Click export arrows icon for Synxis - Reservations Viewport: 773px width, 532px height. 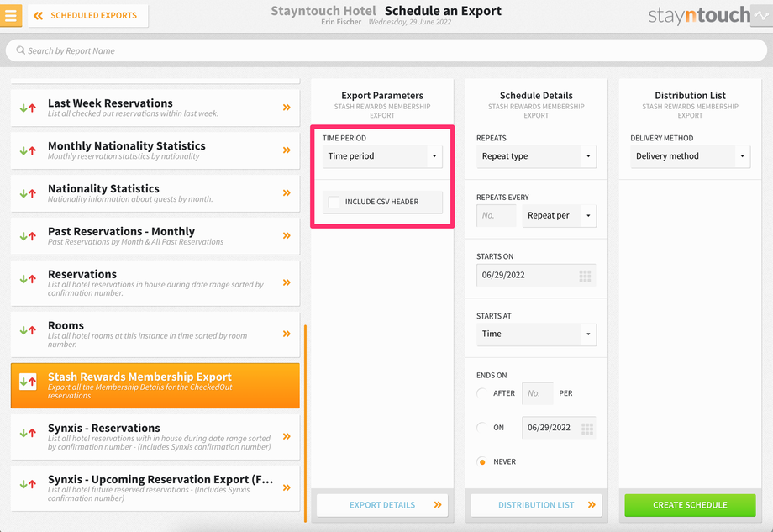(x=28, y=433)
